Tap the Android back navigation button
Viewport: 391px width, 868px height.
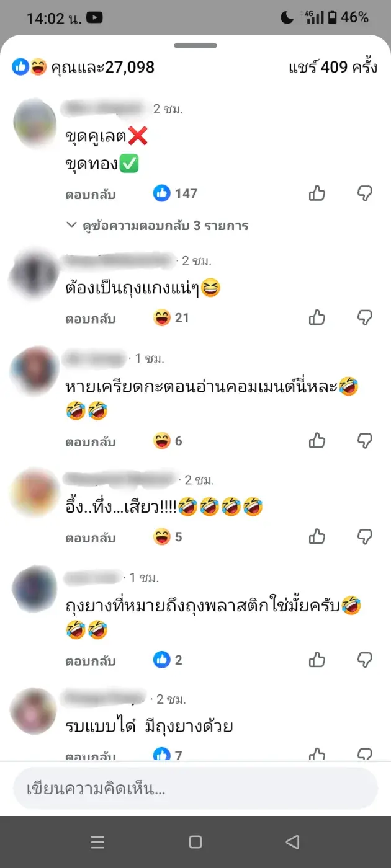(x=292, y=841)
